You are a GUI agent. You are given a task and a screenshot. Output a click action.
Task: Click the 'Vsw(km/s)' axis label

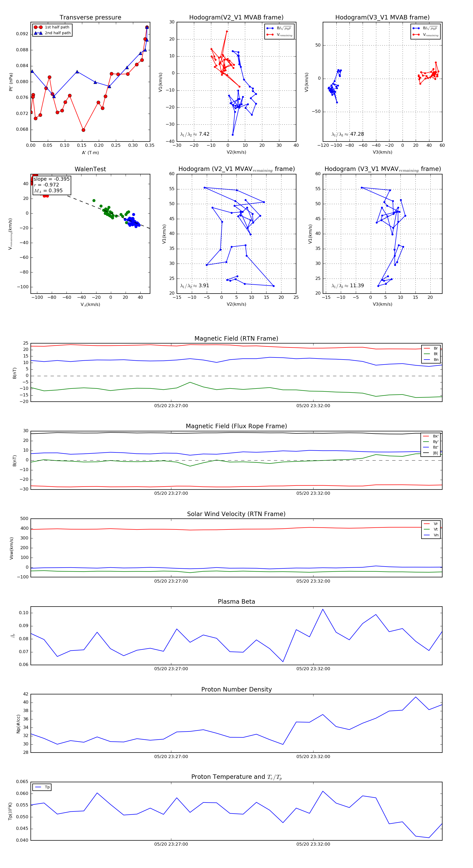[12, 548]
